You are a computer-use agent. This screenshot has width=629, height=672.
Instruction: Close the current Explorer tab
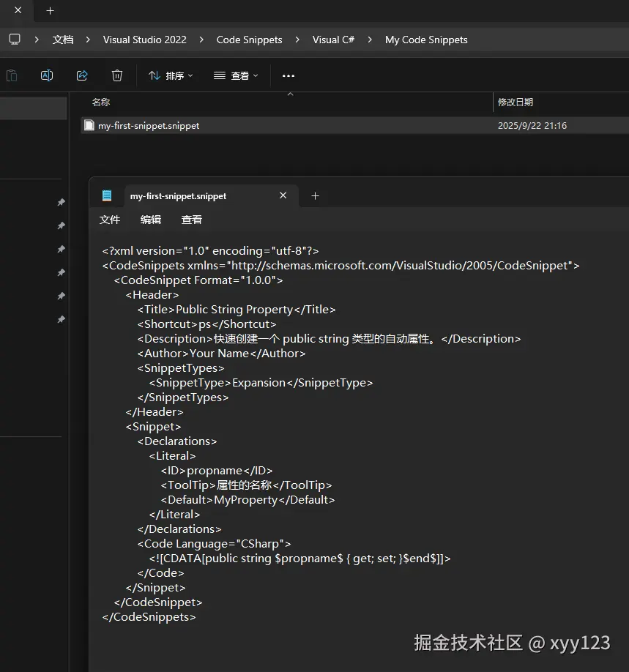(18, 10)
